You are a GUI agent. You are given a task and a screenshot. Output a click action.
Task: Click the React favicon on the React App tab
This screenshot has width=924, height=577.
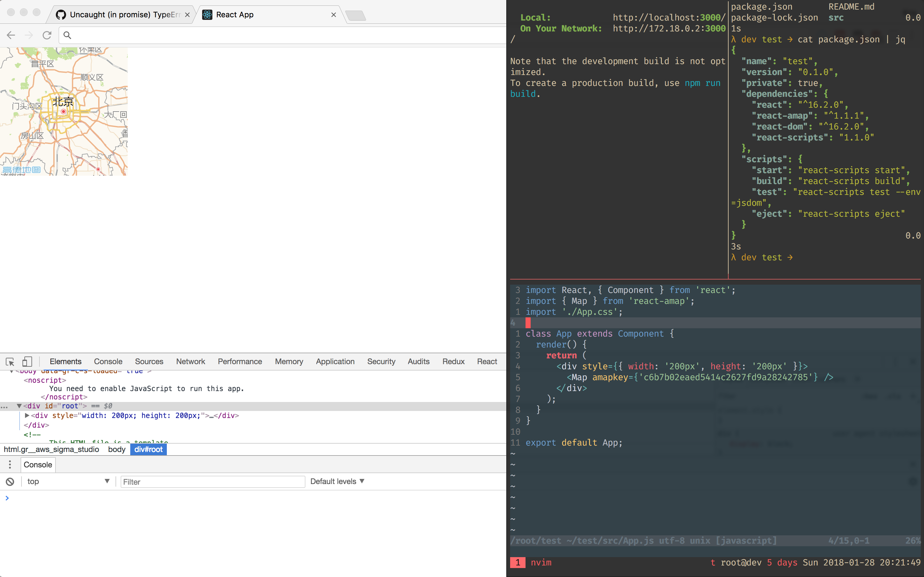click(207, 14)
